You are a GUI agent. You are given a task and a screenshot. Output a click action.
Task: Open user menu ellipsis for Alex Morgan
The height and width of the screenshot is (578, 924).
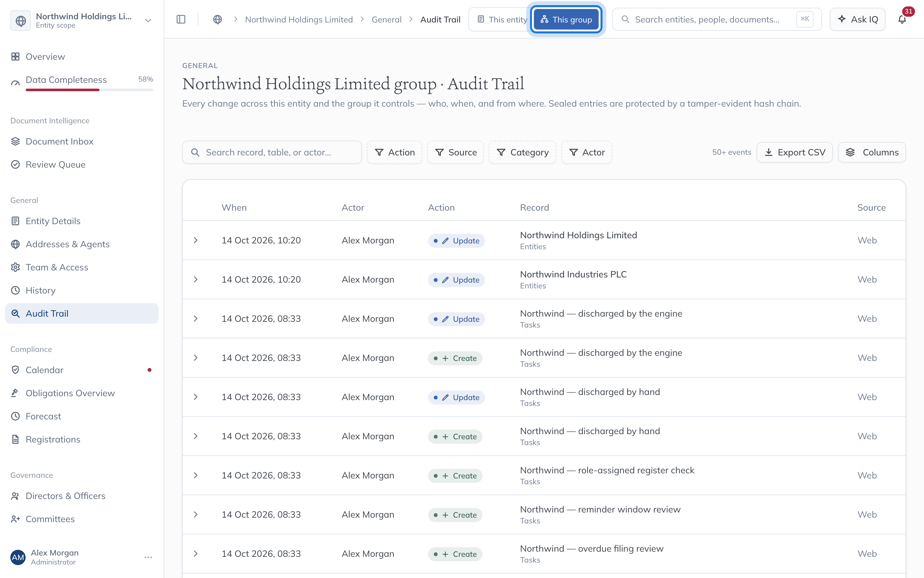click(148, 557)
